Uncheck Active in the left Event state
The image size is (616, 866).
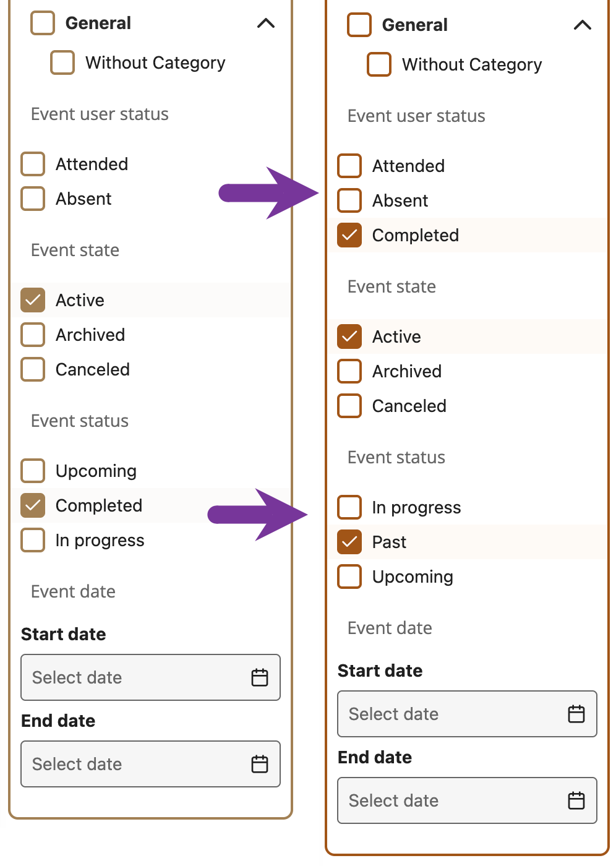tap(33, 300)
